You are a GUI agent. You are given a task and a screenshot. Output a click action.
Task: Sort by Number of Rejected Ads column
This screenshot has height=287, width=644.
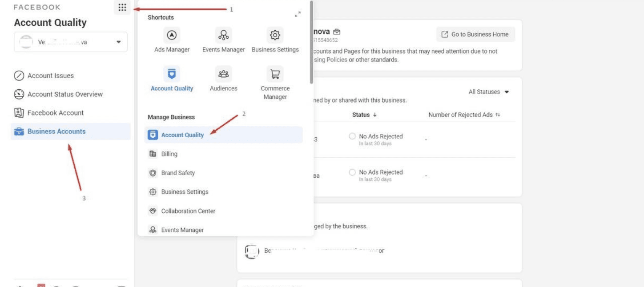[464, 115]
